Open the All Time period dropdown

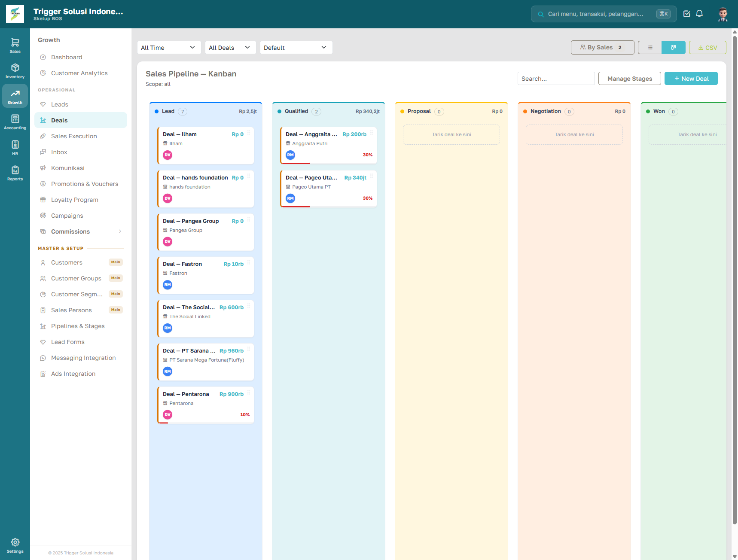tap(169, 47)
